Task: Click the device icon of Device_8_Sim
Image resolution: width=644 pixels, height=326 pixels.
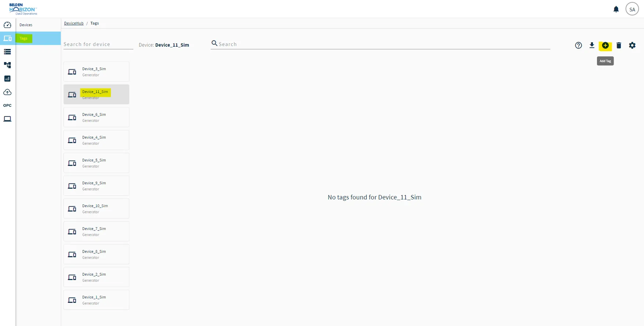Action: click(x=72, y=254)
